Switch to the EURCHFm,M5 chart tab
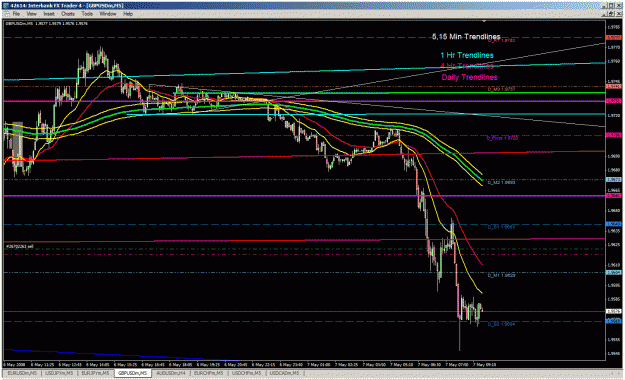The height and width of the screenshot is (380, 625). [208, 373]
